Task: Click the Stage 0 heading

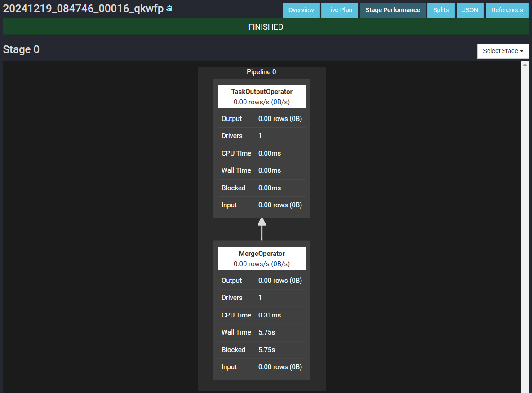Action: pyautogui.click(x=21, y=49)
